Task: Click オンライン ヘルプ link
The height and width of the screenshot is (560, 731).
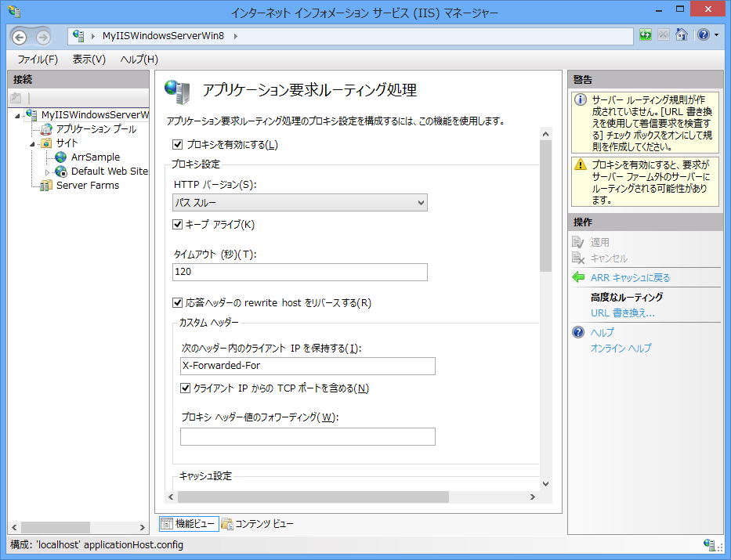Action: [x=621, y=348]
